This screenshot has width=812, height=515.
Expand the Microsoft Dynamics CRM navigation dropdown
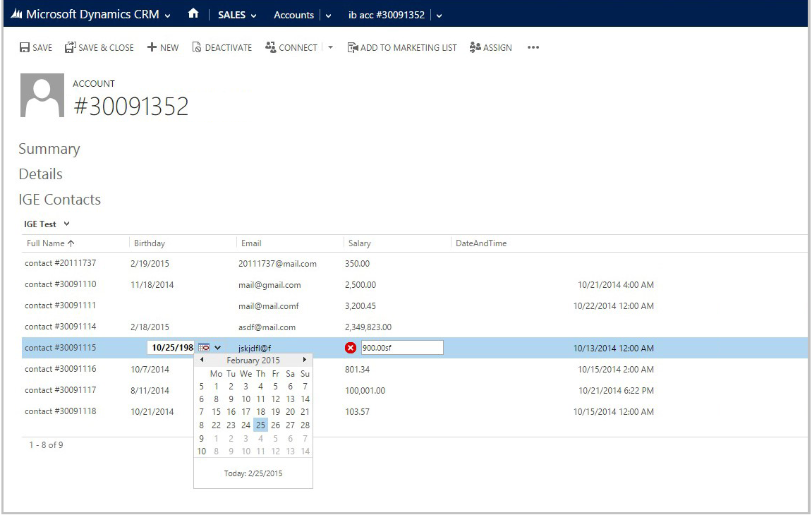pyautogui.click(x=168, y=16)
